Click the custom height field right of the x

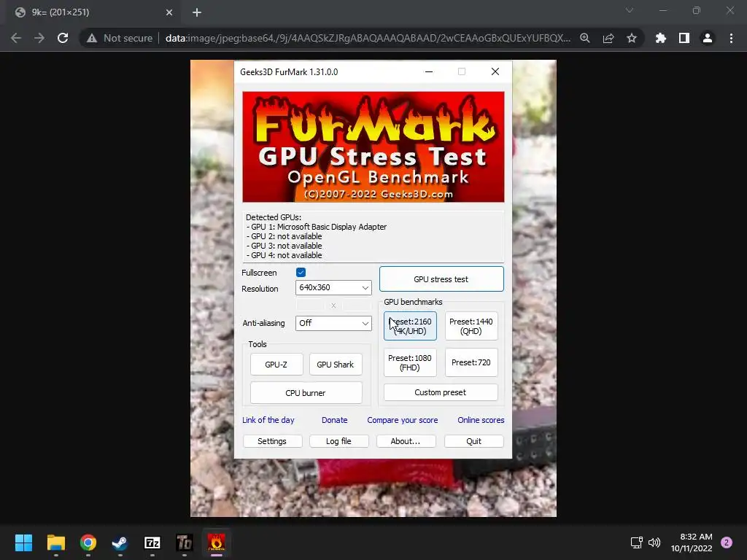pyautogui.click(x=356, y=306)
